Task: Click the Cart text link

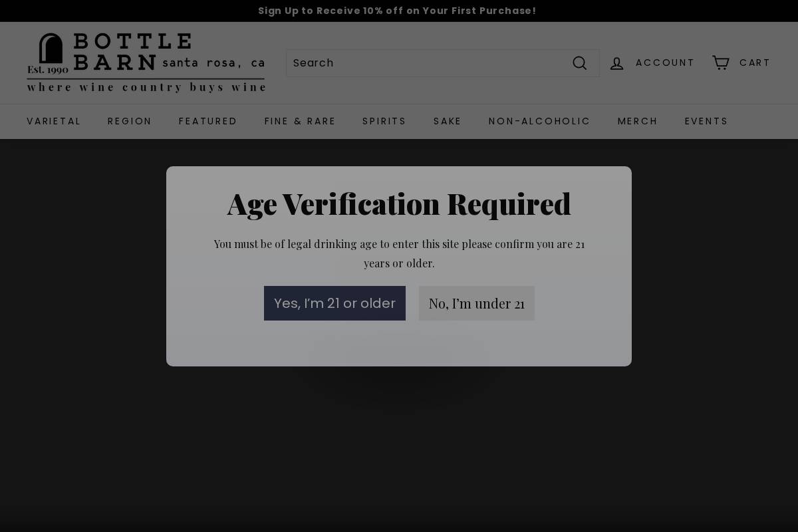Action: click(755, 63)
